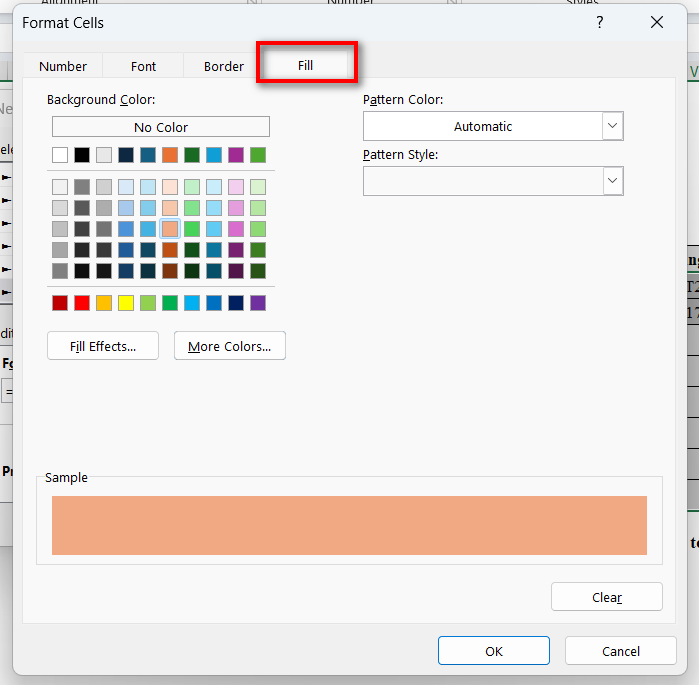Image resolution: width=699 pixels, height=685 pixels.
Task: Choose the purple swatch in bottom standard row
Action: coord(258,303)
